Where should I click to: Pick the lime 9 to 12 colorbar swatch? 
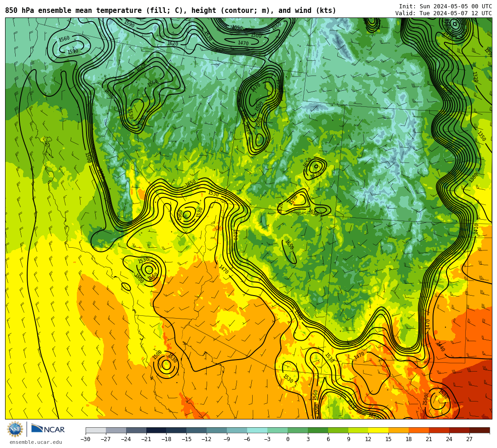[358, 430]
